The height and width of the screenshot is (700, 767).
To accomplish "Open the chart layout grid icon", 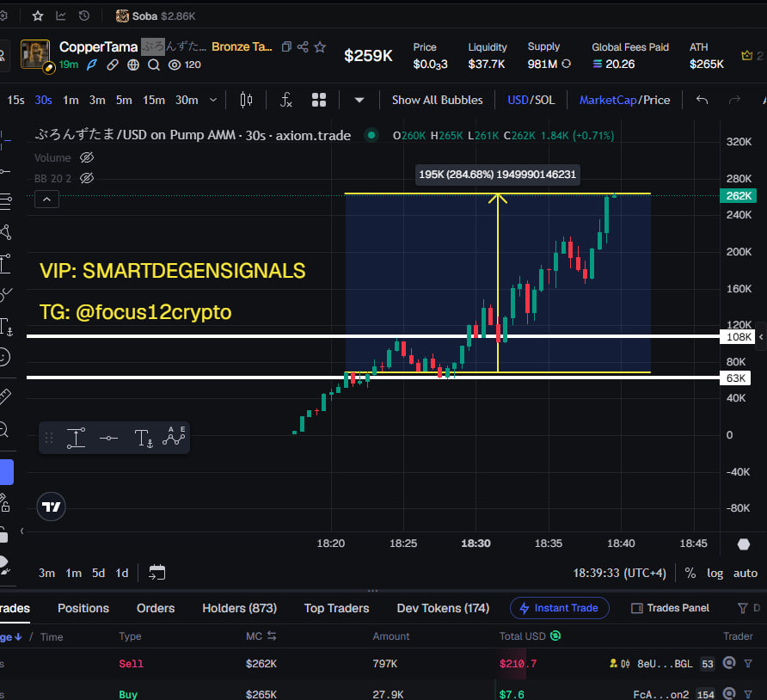I will pos(319,101).
